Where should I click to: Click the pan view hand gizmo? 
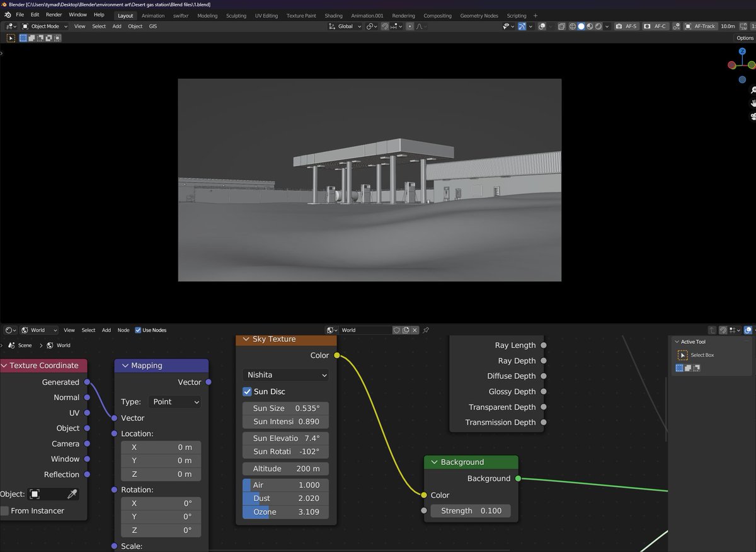pyautogui.click(x=753, y=103)
